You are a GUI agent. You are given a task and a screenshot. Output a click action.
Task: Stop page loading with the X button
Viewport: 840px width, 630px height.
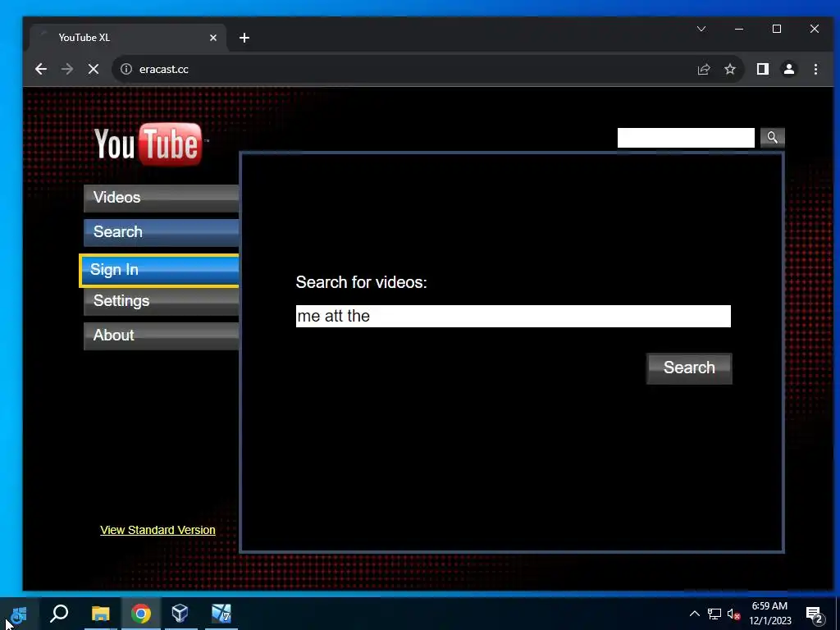[94, 69]
